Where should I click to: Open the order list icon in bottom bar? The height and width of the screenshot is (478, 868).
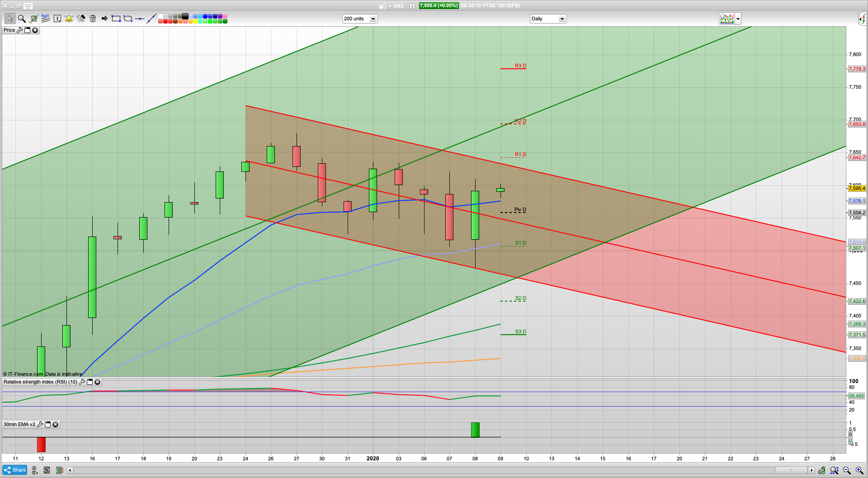click(x=47, y=470)
